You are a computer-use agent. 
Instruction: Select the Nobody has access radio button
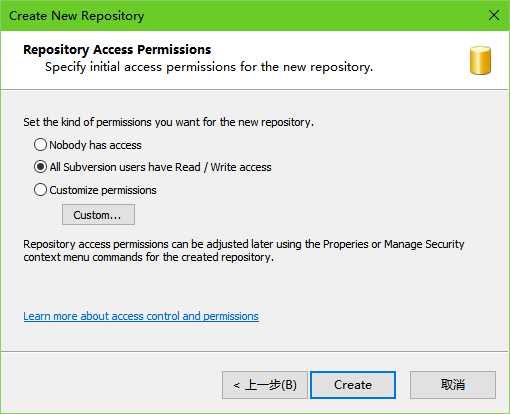click(40, 145)
